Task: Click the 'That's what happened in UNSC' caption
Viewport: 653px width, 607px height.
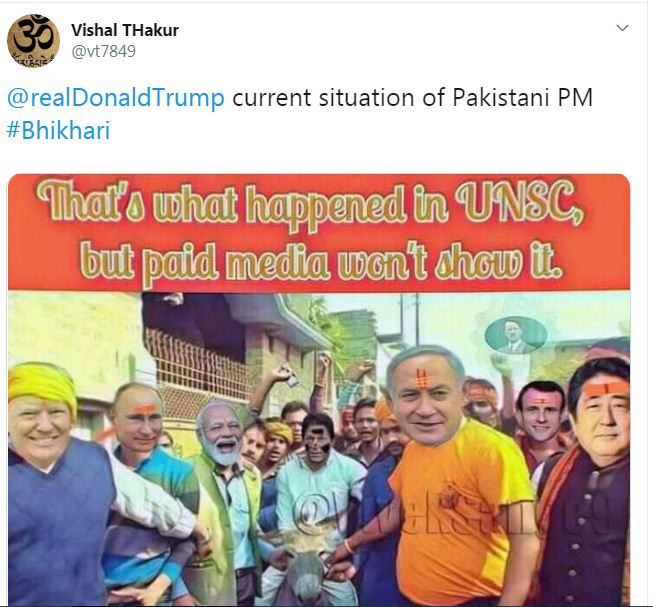Action: point(309,205)
